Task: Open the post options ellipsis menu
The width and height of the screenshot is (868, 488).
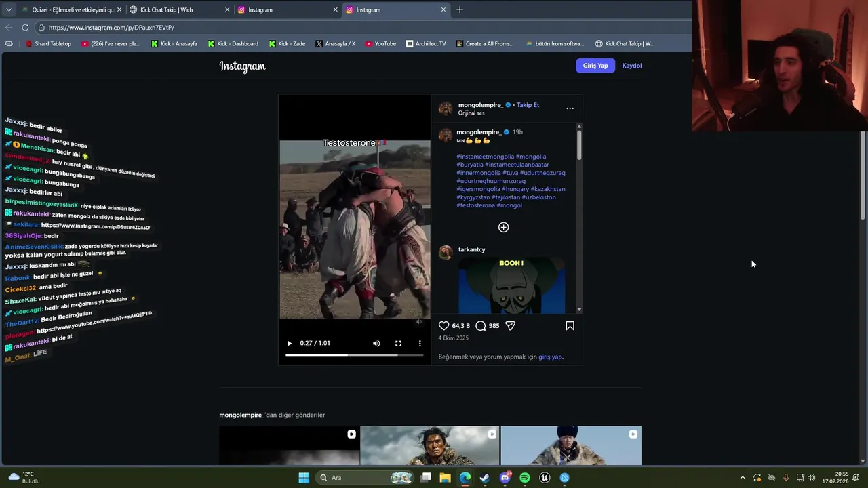Action: pos(570,108)
